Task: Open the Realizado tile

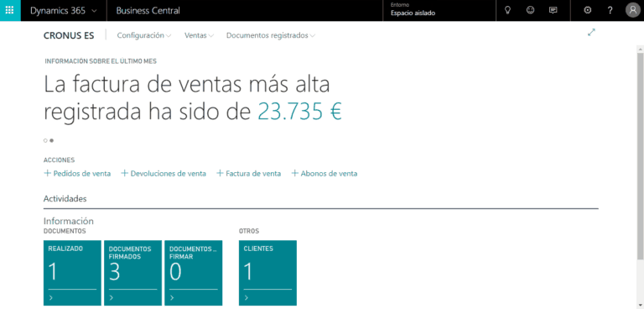Action: pos(72,273)
